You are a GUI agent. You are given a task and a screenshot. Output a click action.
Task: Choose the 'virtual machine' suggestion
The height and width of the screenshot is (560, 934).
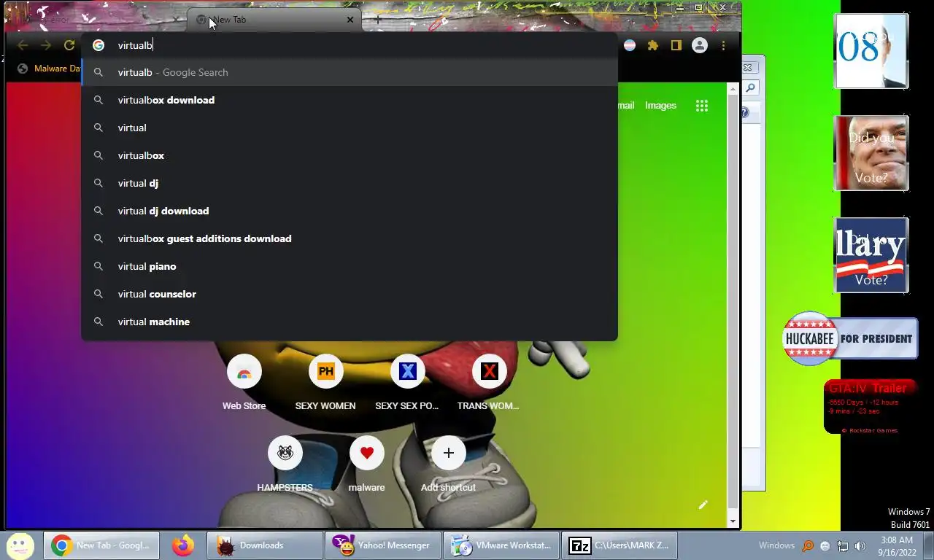pos(350,322)
